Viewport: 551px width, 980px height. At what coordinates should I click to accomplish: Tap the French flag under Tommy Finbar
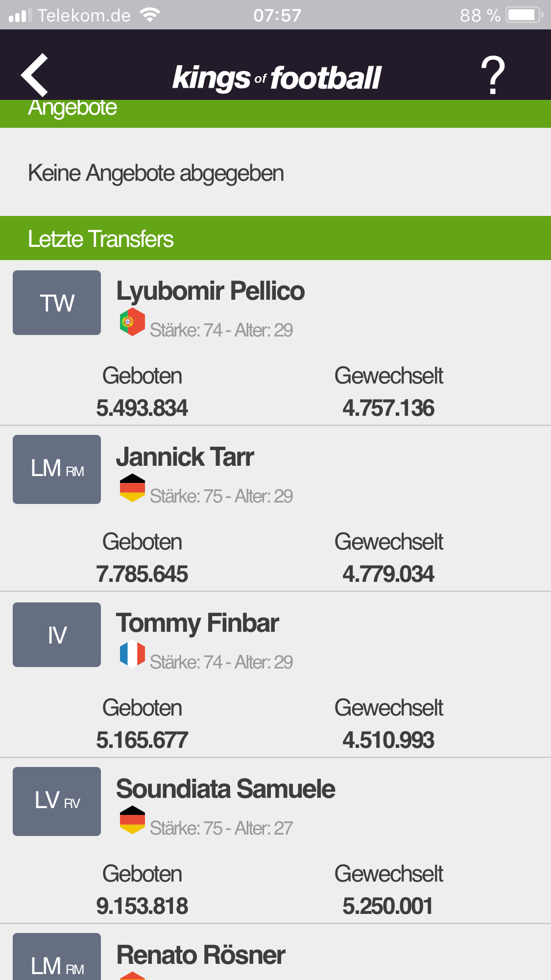pos(132,654)
